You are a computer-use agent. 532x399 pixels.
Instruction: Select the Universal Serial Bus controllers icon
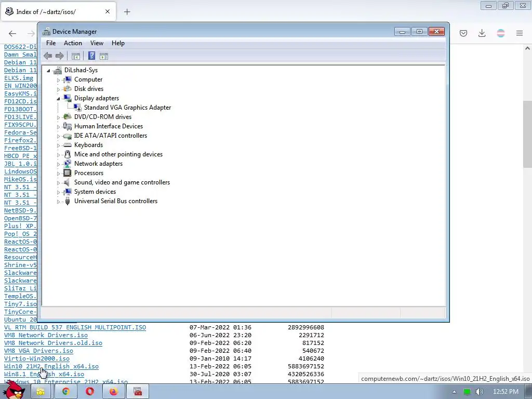(x=68, y=201)
